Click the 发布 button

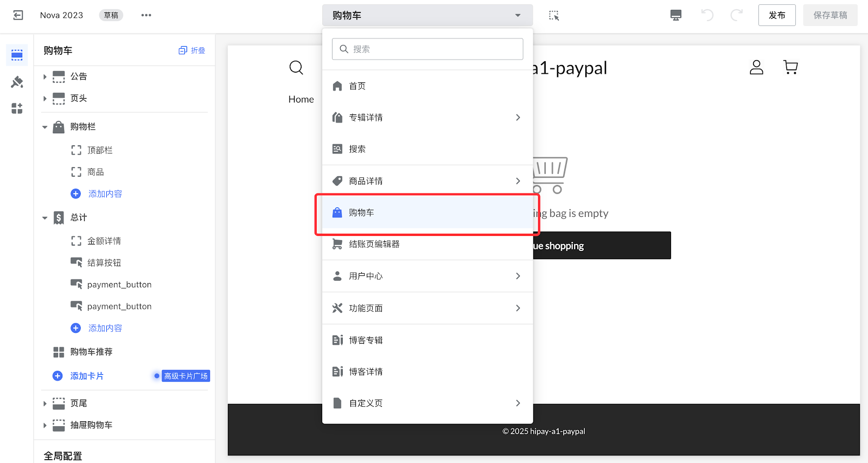tap(776, 15)
